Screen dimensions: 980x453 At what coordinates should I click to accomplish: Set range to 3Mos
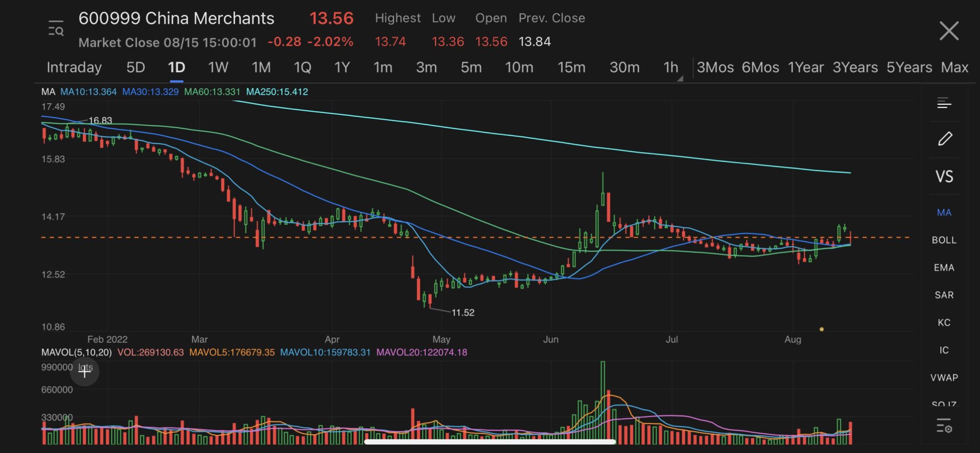715,67
